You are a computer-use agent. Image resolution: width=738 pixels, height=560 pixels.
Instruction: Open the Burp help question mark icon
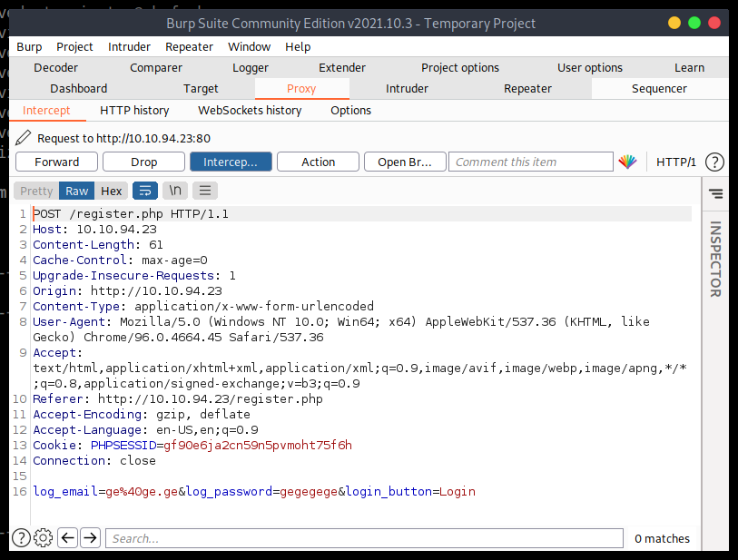(x=714, y=162)
